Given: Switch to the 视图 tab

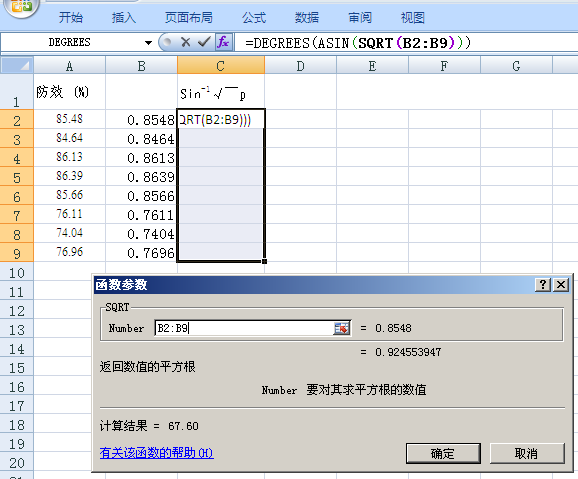Looking at the screenshot, I should point(412,17).
